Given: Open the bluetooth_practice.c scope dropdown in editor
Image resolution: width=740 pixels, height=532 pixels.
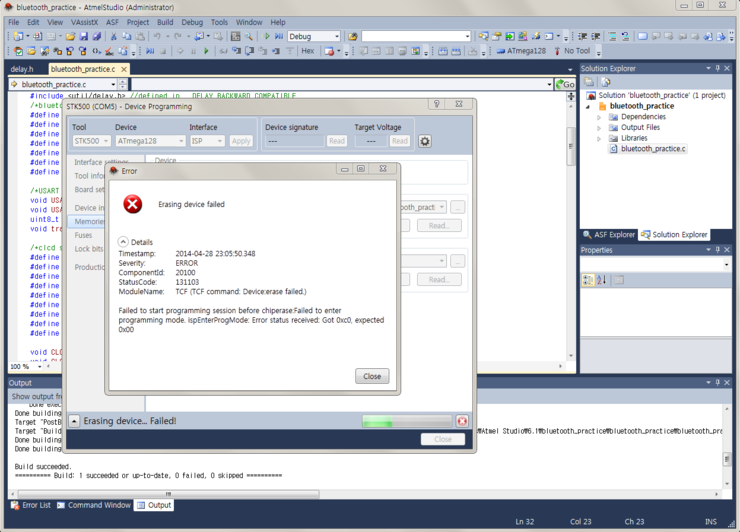Looking at the screenshot, I should point(113,84).
